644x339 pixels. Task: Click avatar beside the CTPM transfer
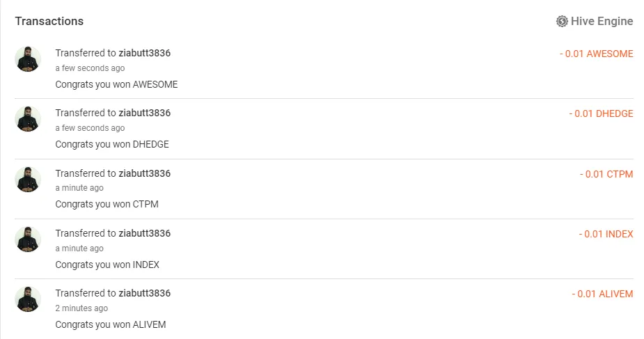coord(28,180)
